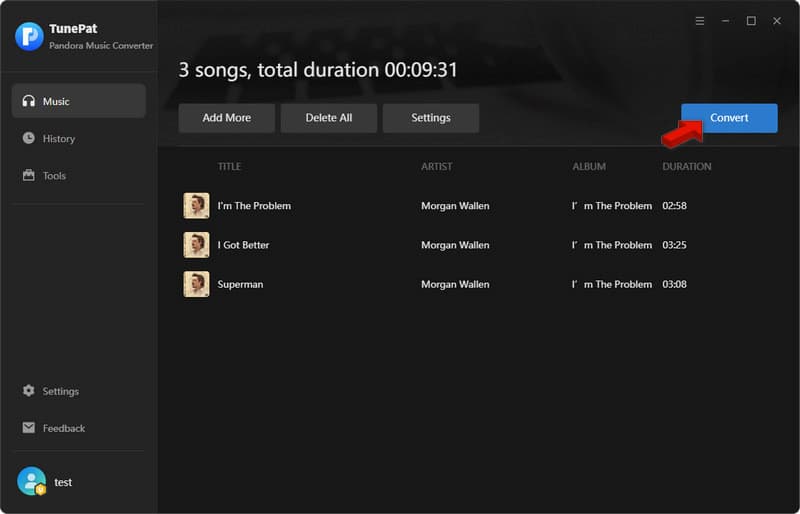Click the 3 songs total duration heading
Screen dimensions: 800x514
pyautogui.click(x=318, y=70)
